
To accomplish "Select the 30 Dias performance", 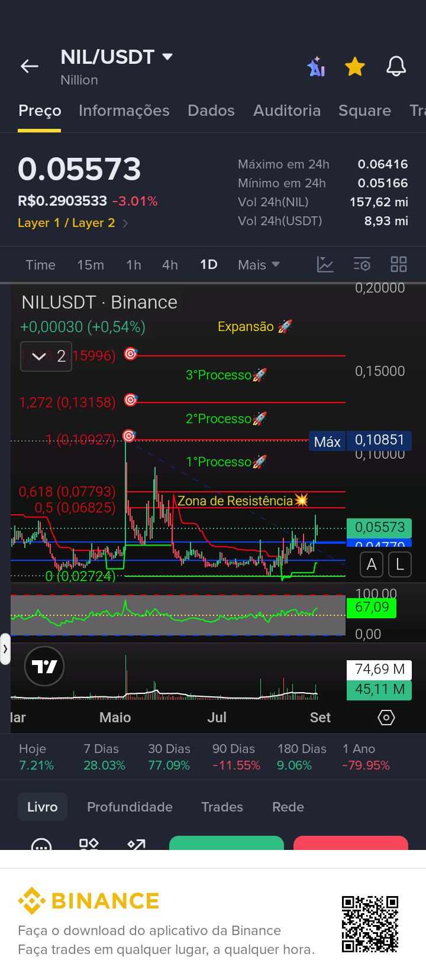I will (169, 757).
